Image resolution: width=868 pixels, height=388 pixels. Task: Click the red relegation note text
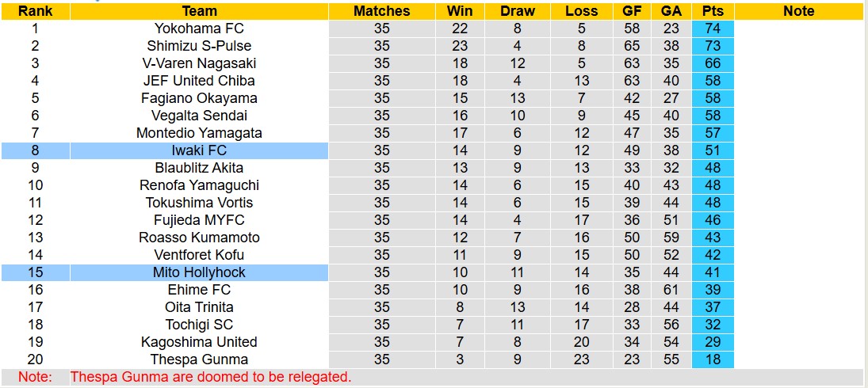pyautogui.click(x=210, y=377)
